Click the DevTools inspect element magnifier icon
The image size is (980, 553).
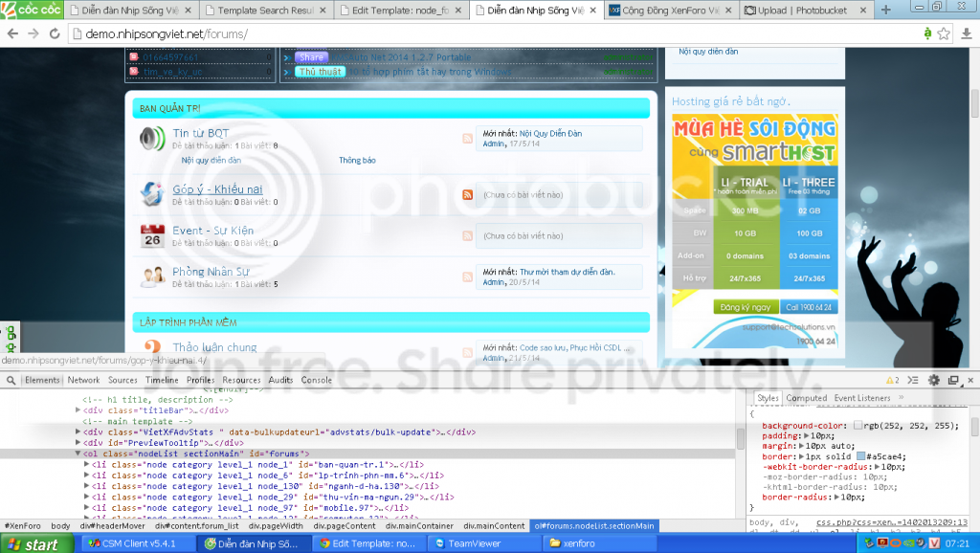tap(11, 380)
